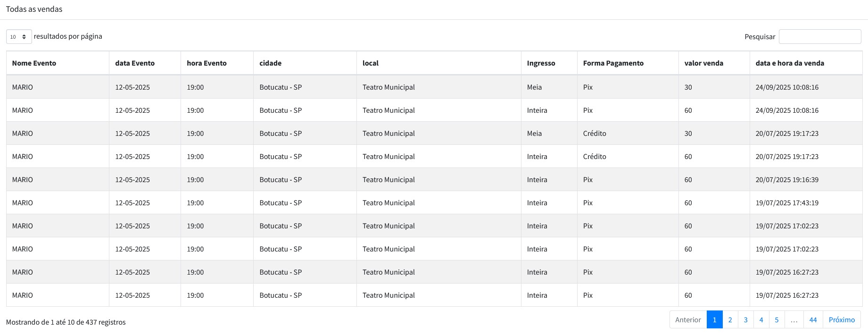
Task: Open the results per page dropdown
Action: (19, 37)
